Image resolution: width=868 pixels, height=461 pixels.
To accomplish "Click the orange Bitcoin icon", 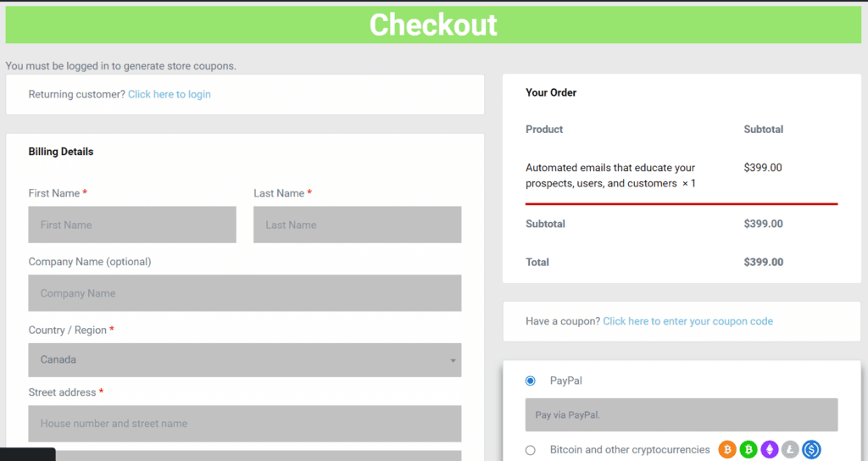I will (726, 449).
